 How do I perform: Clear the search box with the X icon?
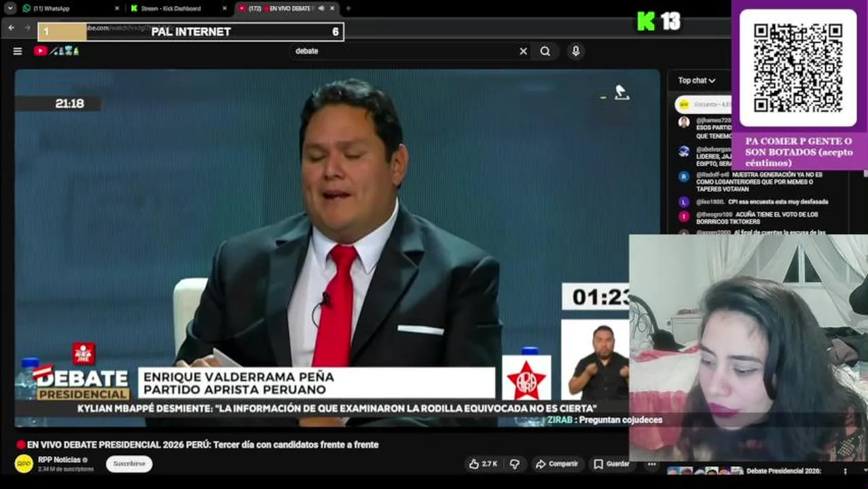[523, 51]
